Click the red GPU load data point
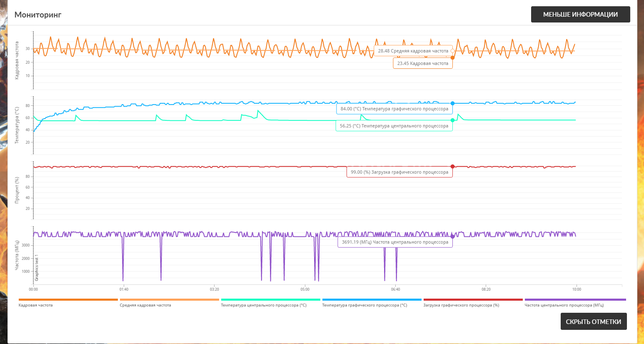The height and width of the screenshot is (344, 644). pyautogui.click(x=453, y=167)
